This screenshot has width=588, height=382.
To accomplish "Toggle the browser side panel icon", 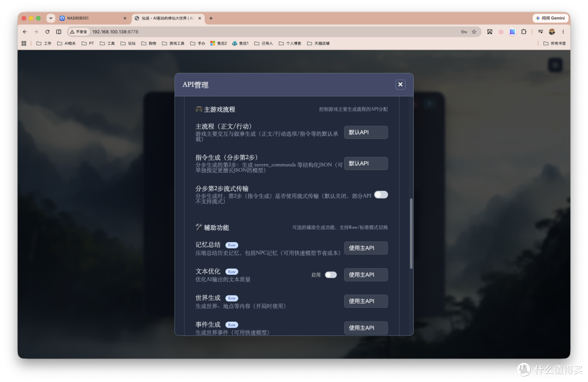I will (x=58, y=32).
